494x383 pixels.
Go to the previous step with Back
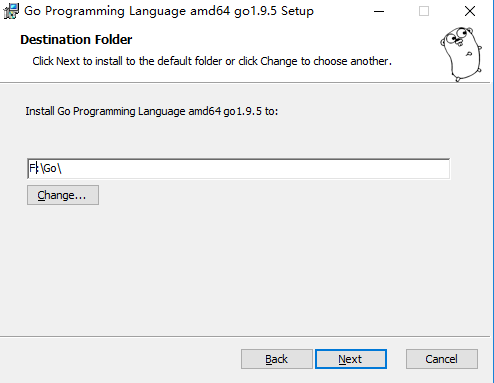277,359
